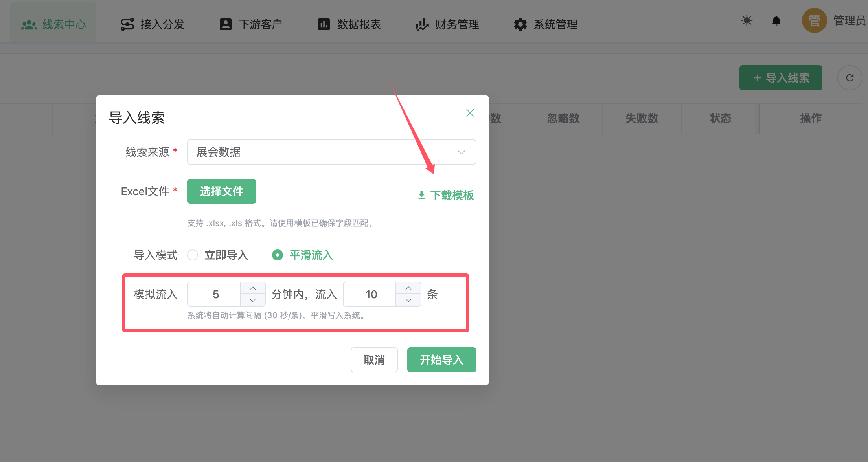Decrease the lead count with down arrow
Screen dimensions: 868x462
[408, 300]
